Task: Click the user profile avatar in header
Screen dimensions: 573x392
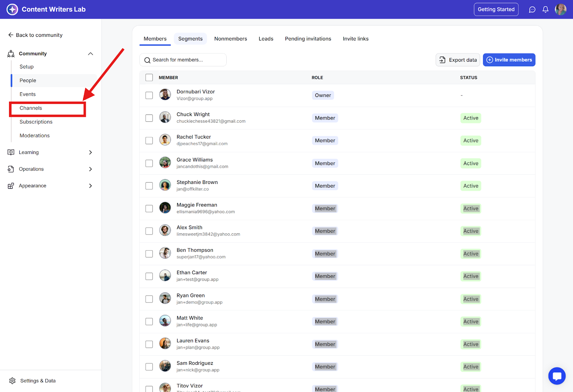Action: (560, 10)
